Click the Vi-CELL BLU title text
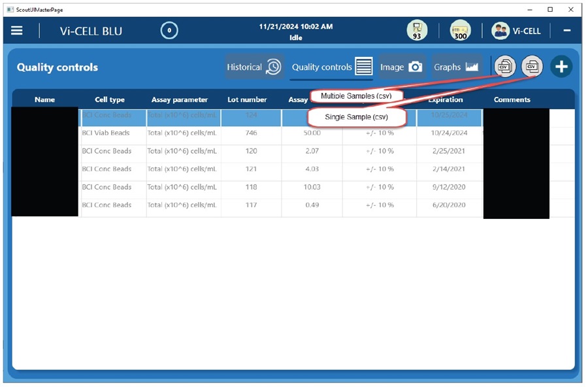This screenshot has width=588, height=387. (x=91, y=31)
